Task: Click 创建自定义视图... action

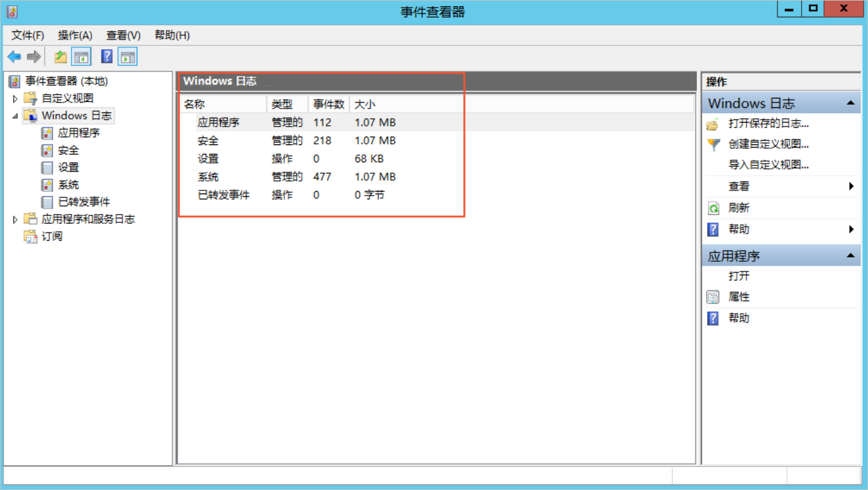Action: tap(768, 144)
